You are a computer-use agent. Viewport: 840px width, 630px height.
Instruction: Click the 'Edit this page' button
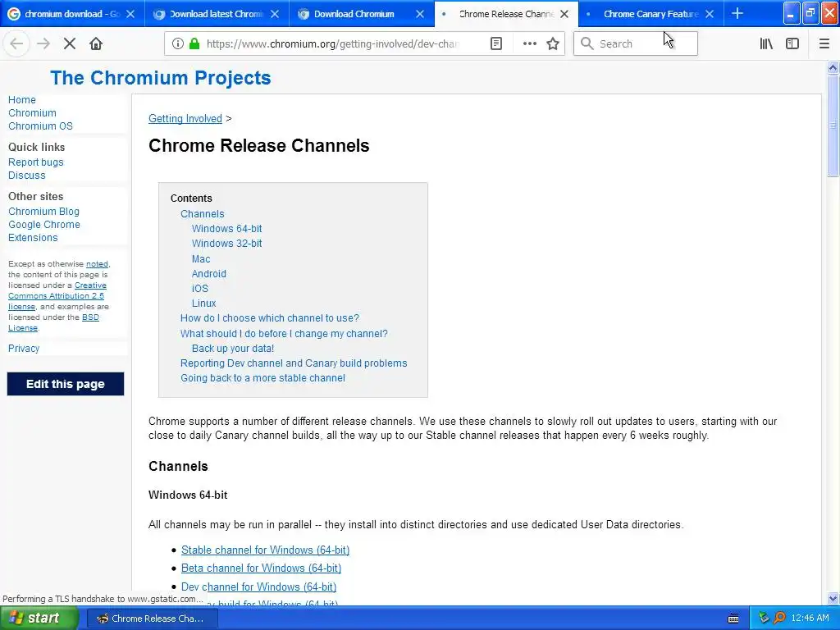pos(66,384)
